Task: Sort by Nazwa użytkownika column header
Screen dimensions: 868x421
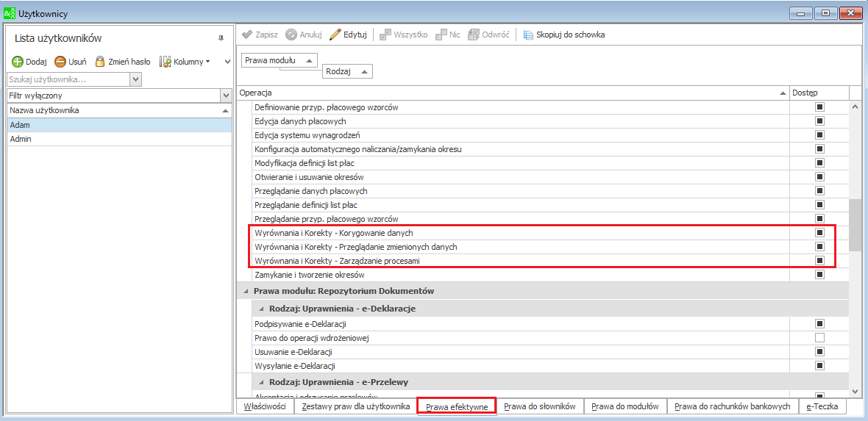Action: click(118, 111)
